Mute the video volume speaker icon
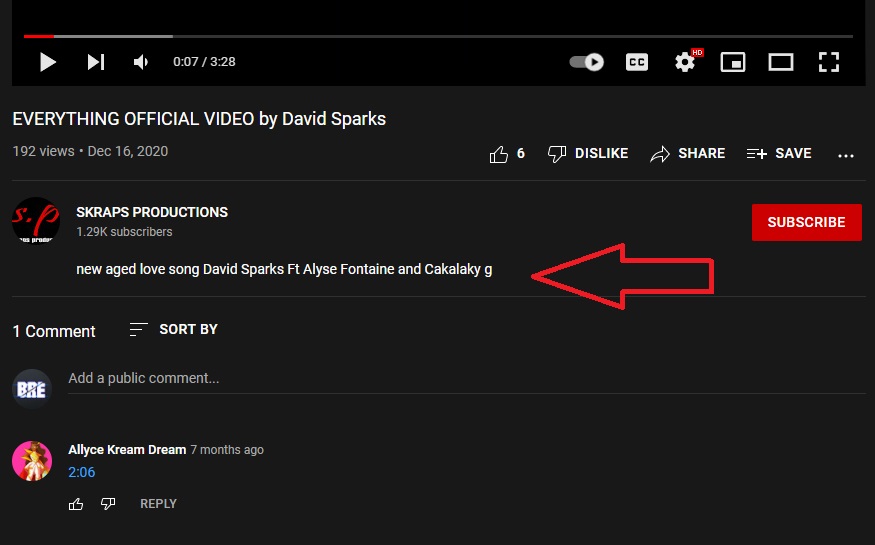The height and width of the screenshot is (545, 875). (141, 62)
